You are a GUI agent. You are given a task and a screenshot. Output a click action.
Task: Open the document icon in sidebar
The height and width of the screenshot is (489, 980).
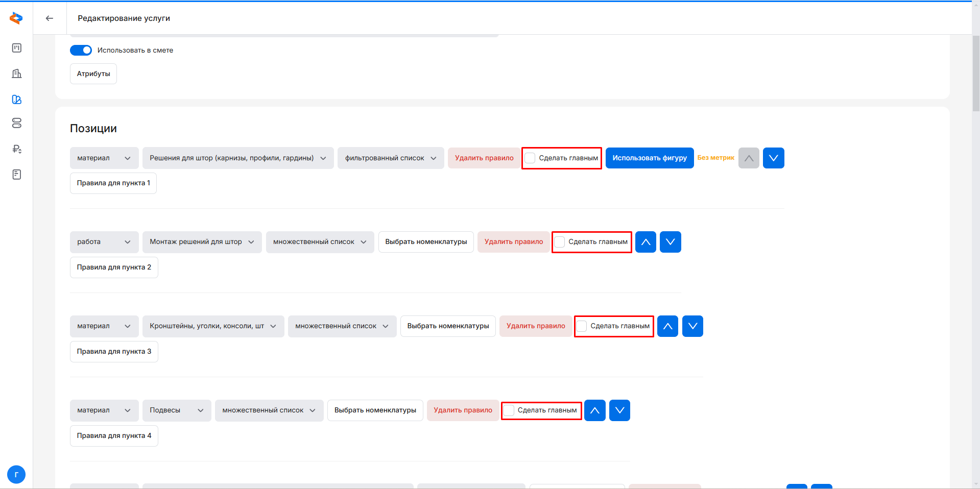click(16, 175)
